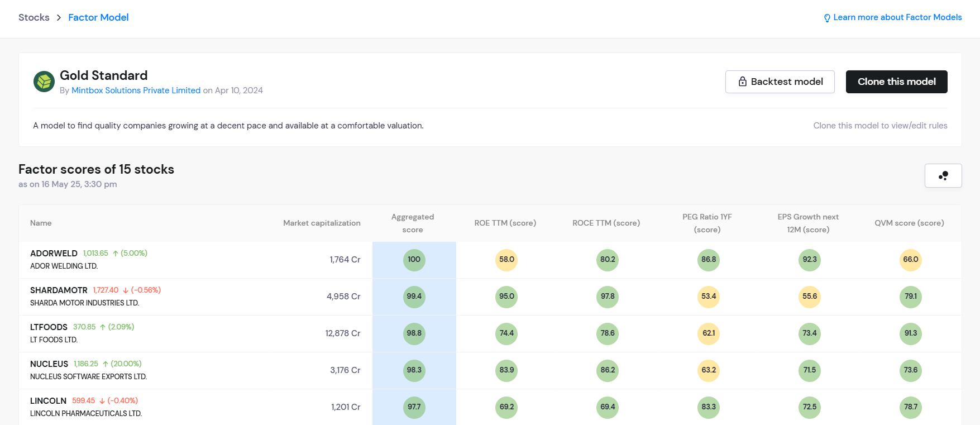Click SHARDAMOTR PEG score 53.4 badge
The width and height of the screenshot is (980, 425).
pyautogui.click(x=709, y=297)
